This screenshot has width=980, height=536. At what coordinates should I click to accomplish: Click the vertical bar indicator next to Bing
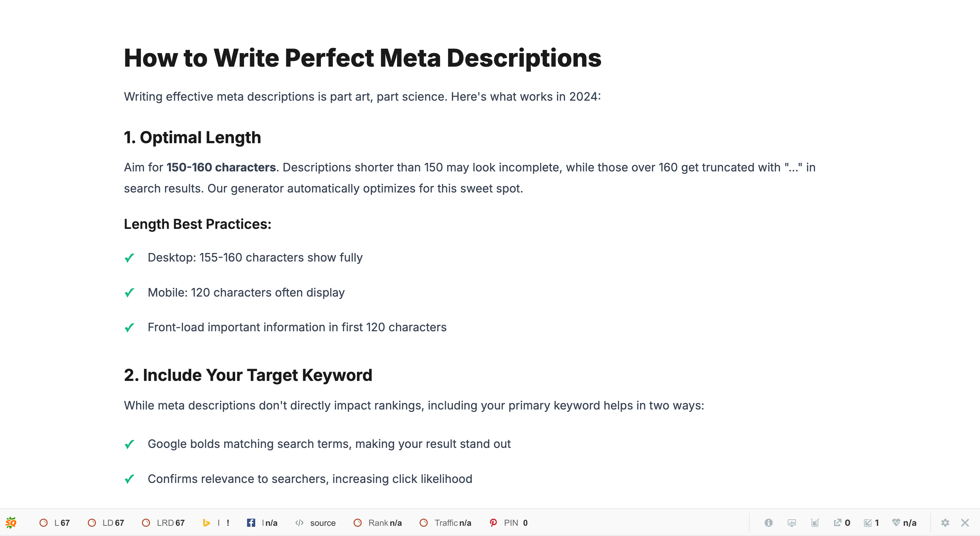pyautogui.click(x=218, y=523)
